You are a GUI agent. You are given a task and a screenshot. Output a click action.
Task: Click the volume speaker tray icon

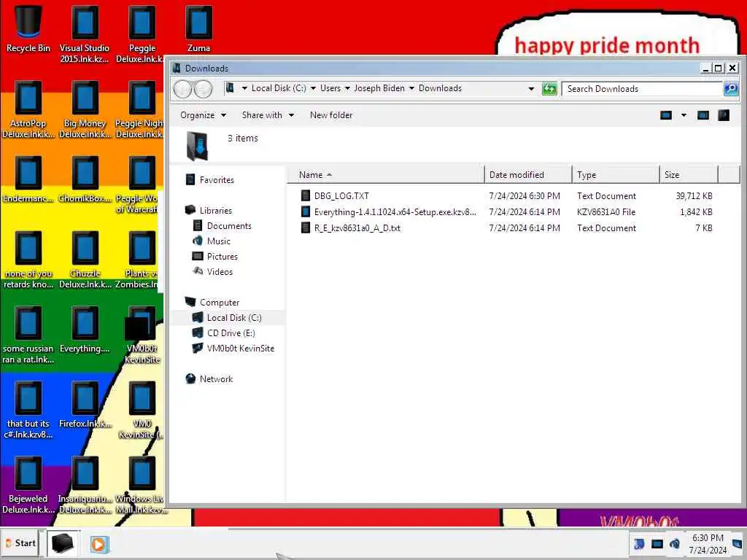tap(675, 544)
